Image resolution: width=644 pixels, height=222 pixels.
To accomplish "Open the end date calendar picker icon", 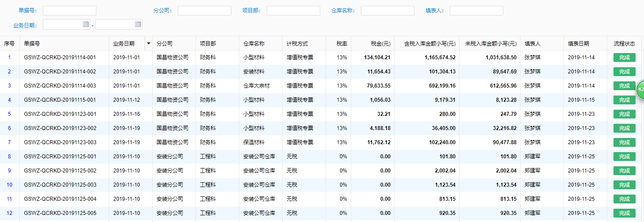I will [138, 24].
